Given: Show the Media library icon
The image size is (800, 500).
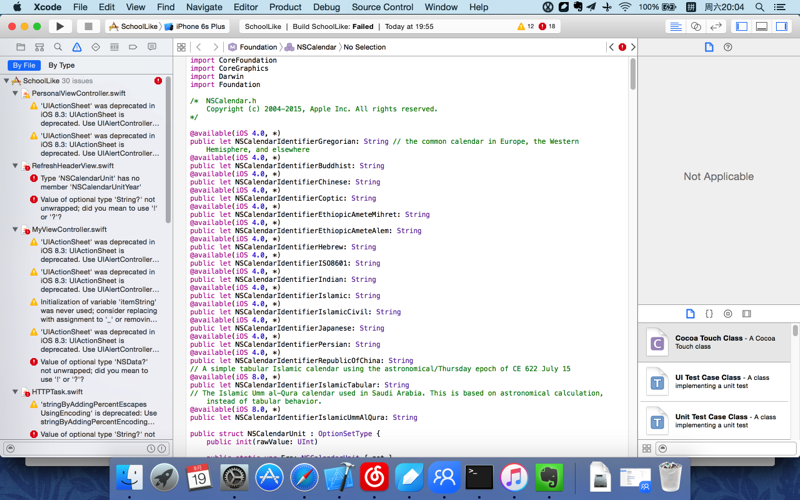Looking at the screenshot, I should click(x=746, y=314).
